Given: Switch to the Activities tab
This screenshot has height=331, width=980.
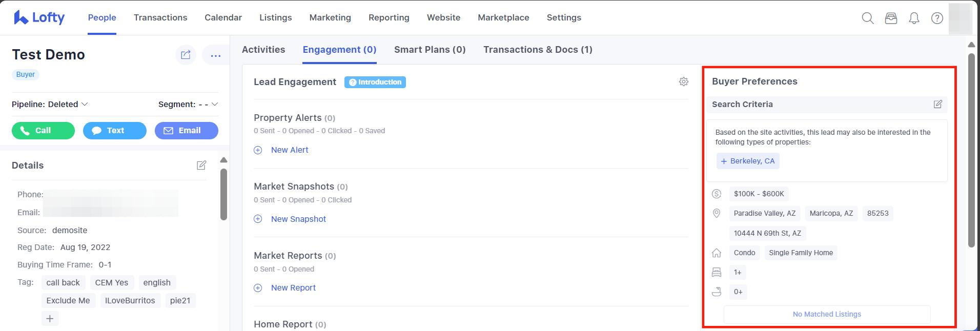Looking at the screenshot, I should (x=263, y=50).
